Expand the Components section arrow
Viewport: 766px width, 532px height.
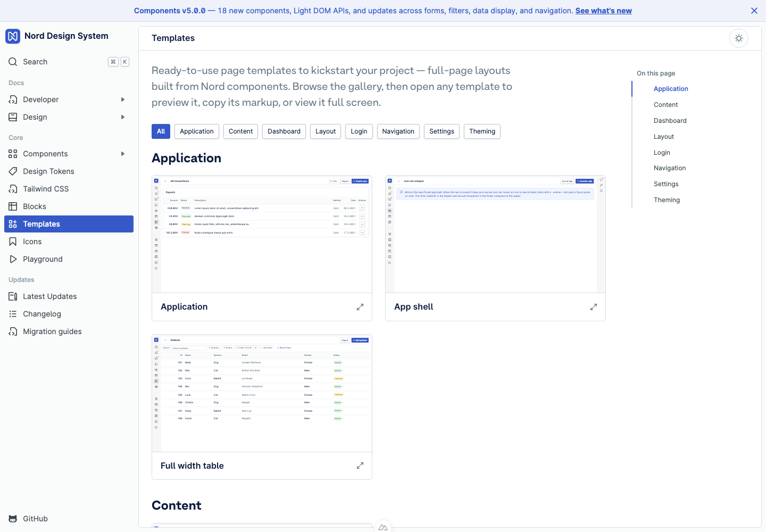pos(123,154)
